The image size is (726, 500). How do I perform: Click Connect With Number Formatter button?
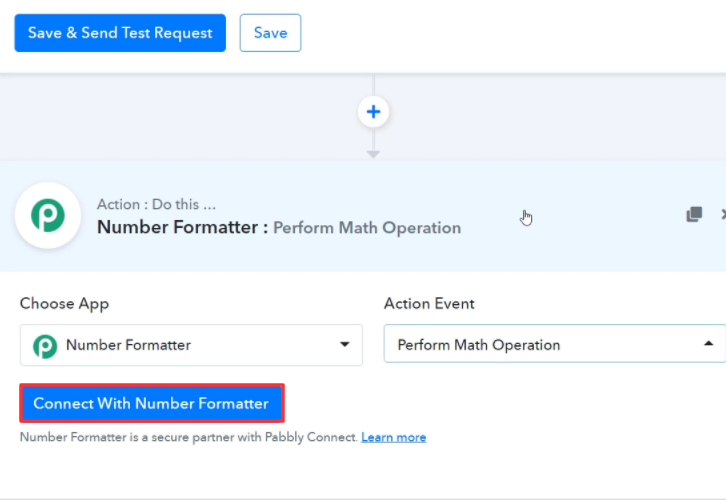[x=151, y=404]
